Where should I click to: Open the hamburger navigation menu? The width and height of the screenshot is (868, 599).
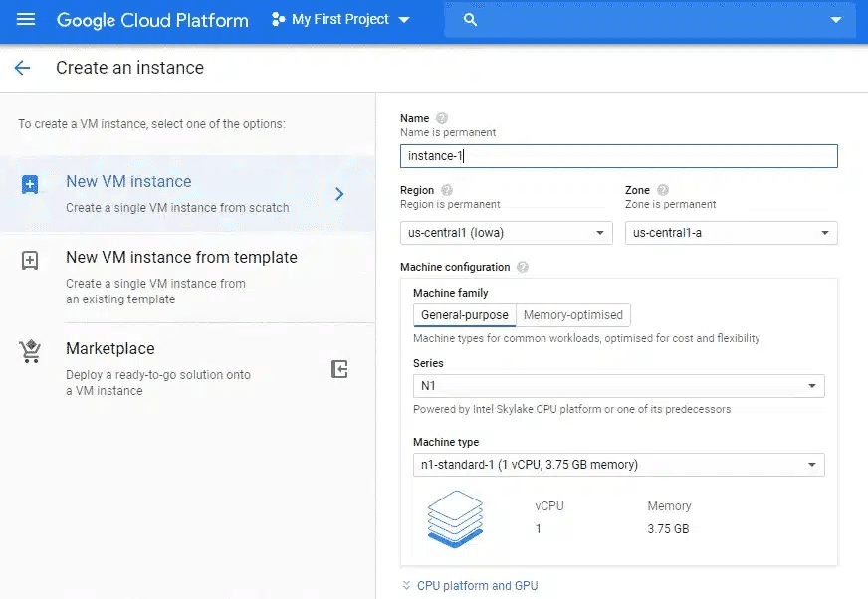(x=26, y=20)
